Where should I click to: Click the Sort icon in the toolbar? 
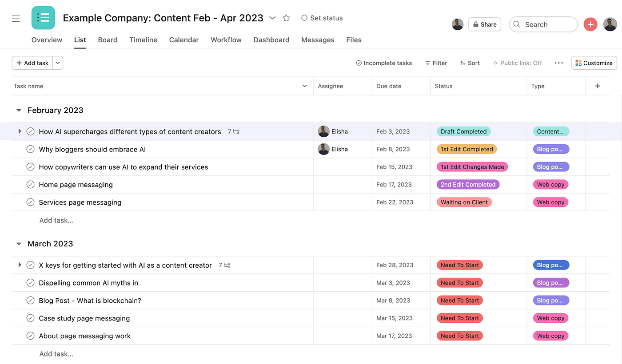coord(464,63)
